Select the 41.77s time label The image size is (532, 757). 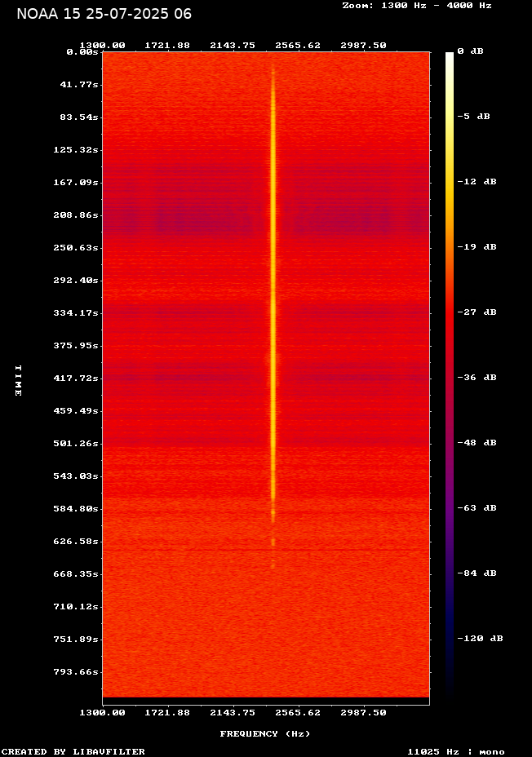click(79, 85)
